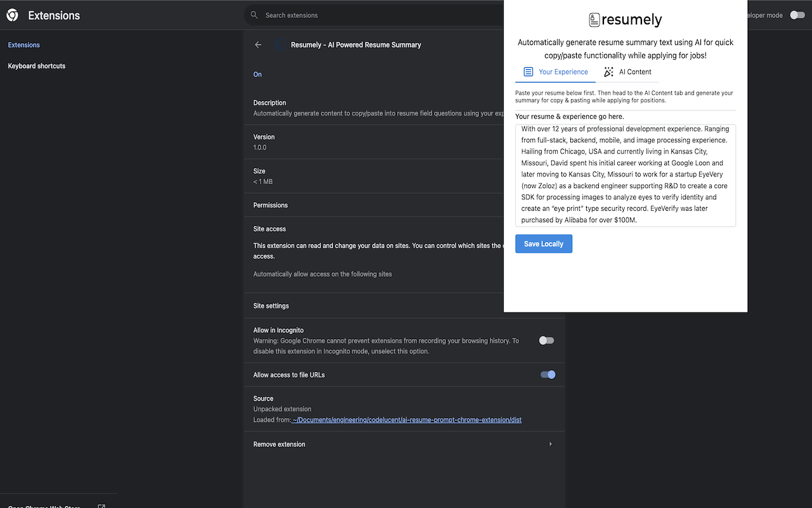The image size is (812, 508).
Task: Click the resumely logo icon in the popup header
Action: click(594, 20)
